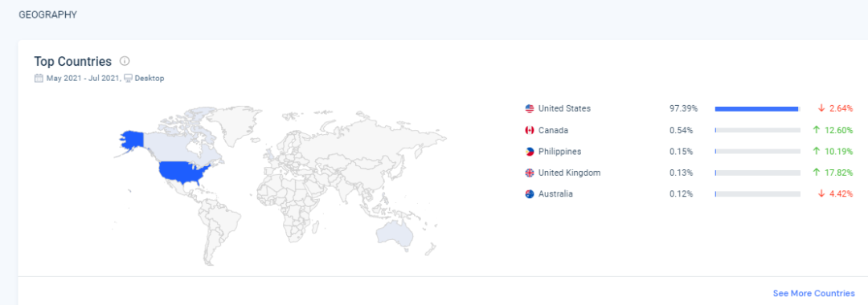Screen dimensions: 868x305
Task: Open the See More Countries link
Action: 813,294
